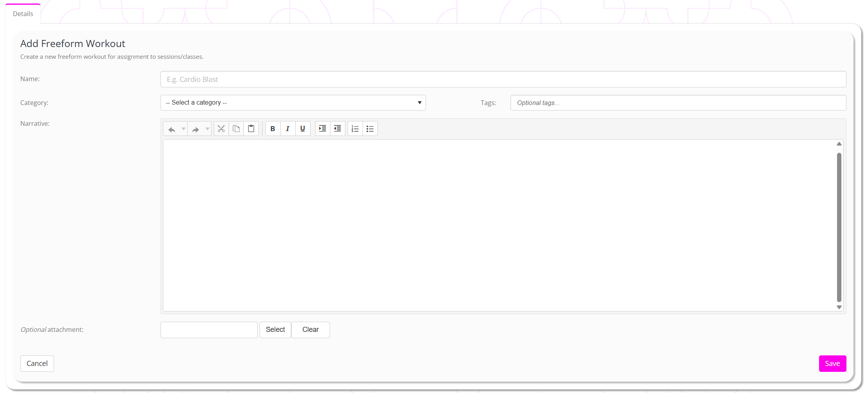Increase indent using the Indent icon

click(323, 129)
